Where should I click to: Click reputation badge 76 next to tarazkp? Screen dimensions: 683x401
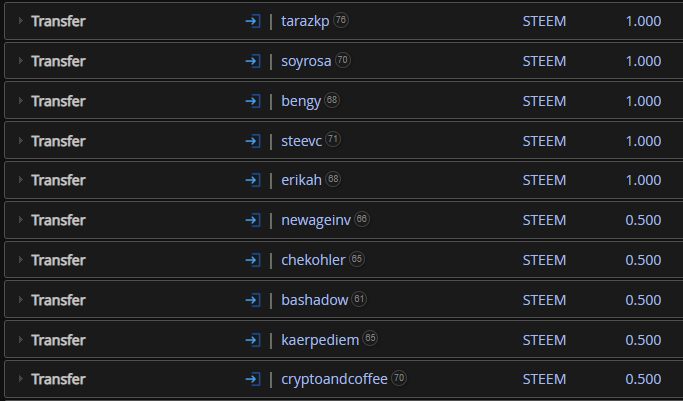341,20
